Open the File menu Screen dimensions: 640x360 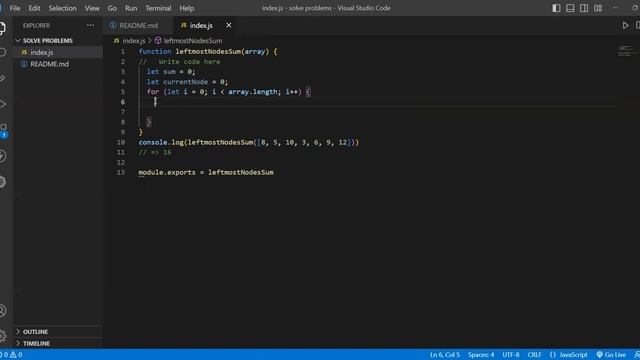click(15, 8)
